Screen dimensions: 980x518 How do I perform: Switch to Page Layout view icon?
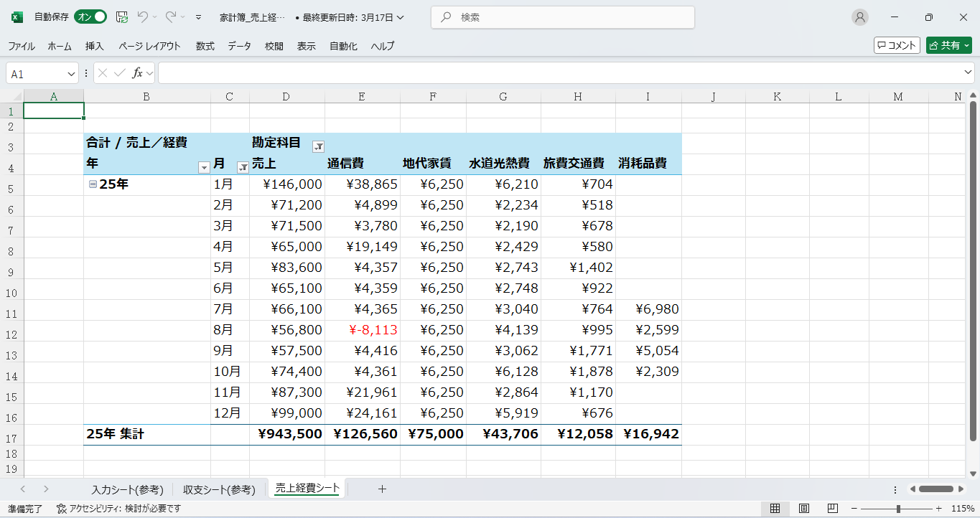(x=804, y=509)
